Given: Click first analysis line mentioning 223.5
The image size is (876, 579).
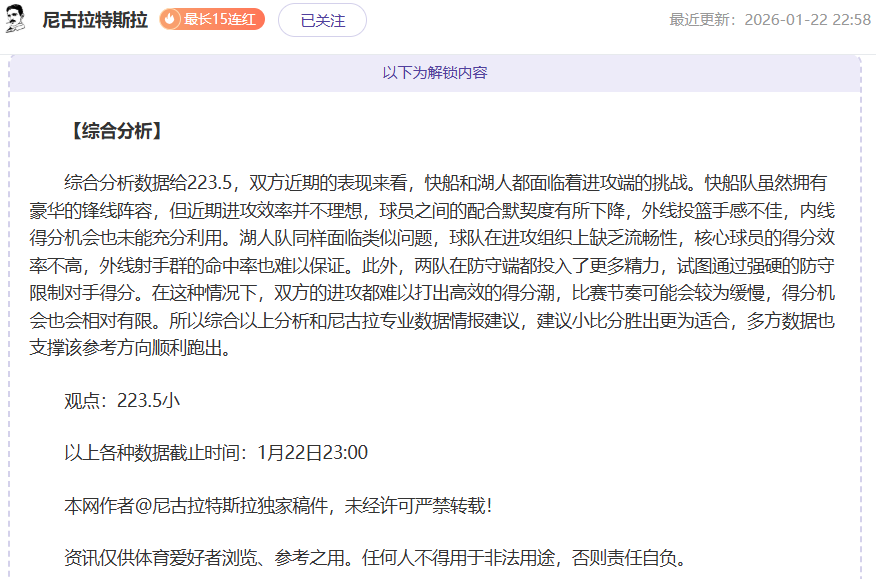Looking at the screenshot, I should [445, 183].
